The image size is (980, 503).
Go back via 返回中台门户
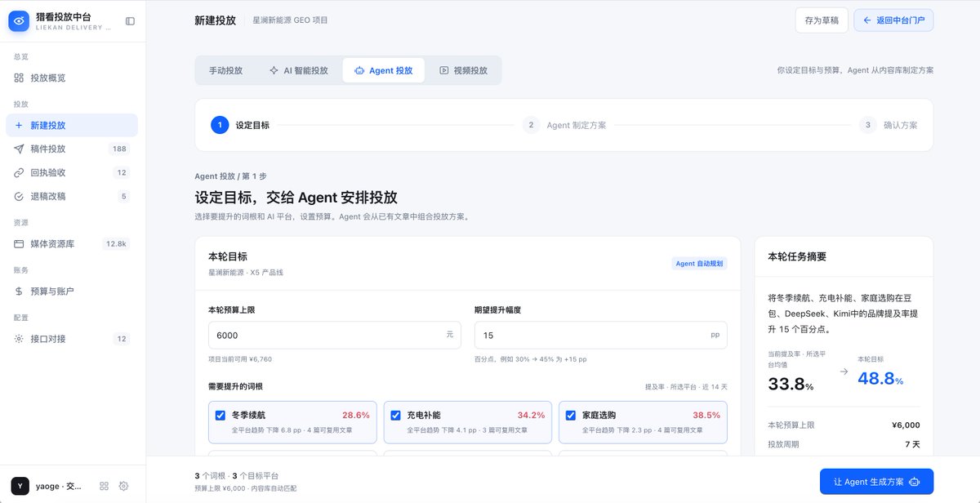tap(893, 20)
